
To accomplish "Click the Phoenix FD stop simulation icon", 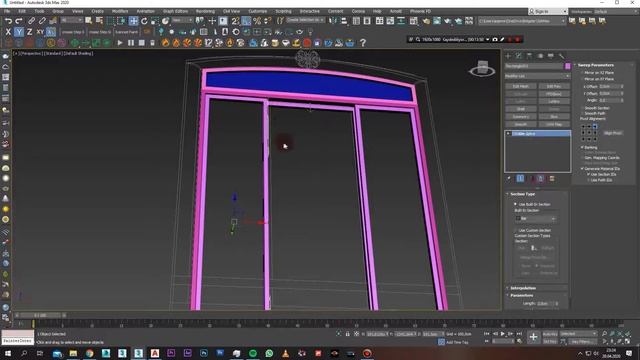I will tap(142, 42).
